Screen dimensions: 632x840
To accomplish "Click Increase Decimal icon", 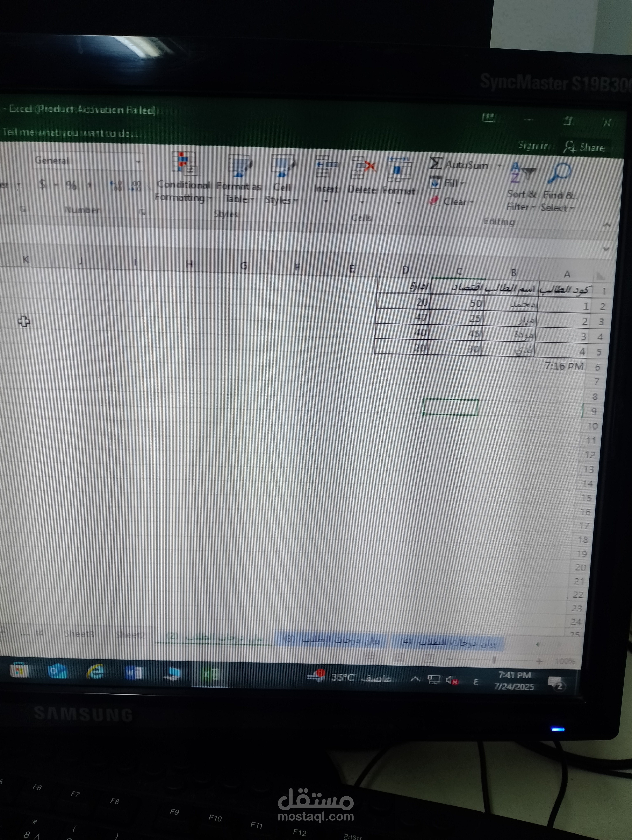I will 116,186.
